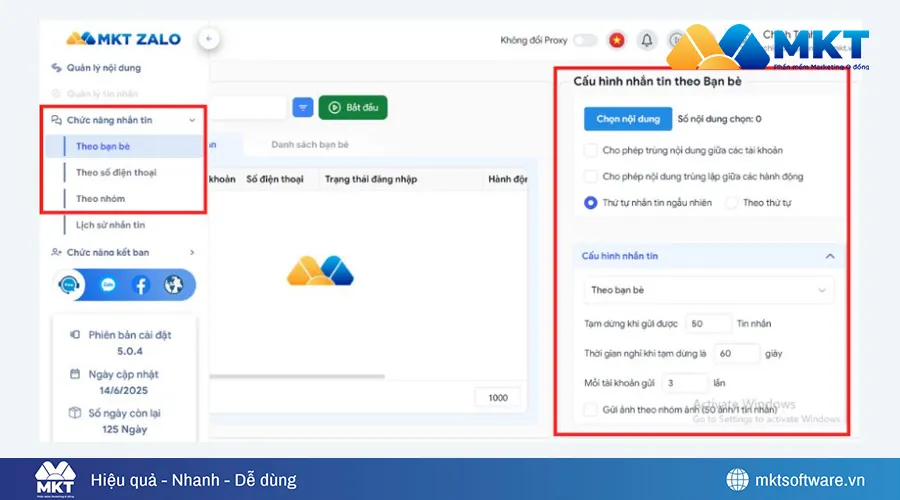Click the MKT ZALO logo
The image size is (900, 500).
pos(123,39)
